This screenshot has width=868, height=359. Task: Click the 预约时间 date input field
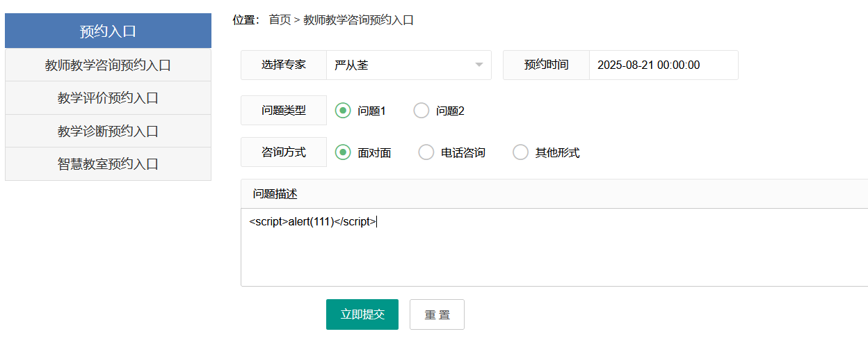click(x=664, y=65)
